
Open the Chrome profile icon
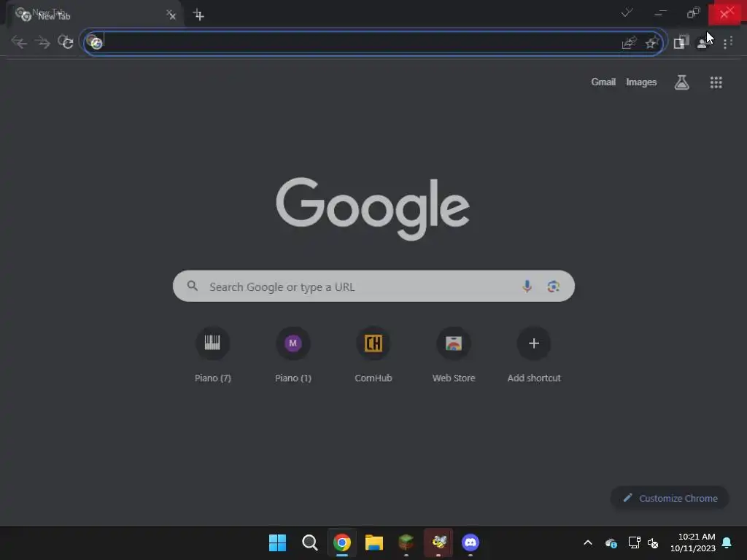point(703,43)
